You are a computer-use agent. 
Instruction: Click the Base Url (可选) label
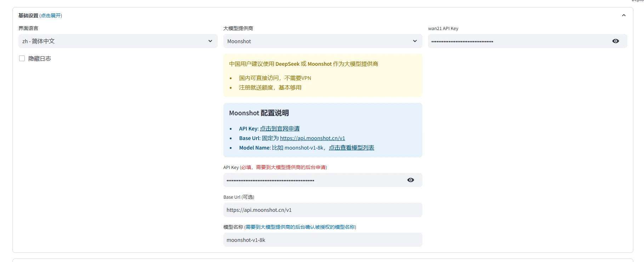pos(239,197)
